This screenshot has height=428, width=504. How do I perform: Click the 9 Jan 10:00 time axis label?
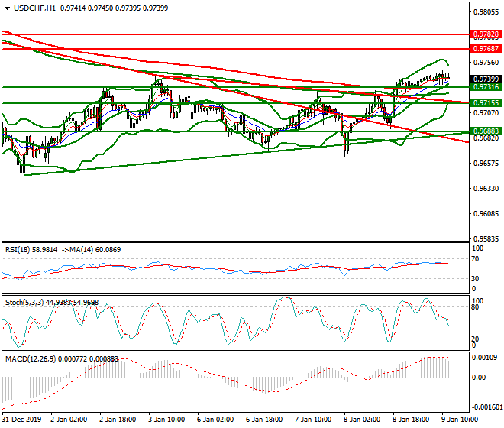[x=460, y=420]
